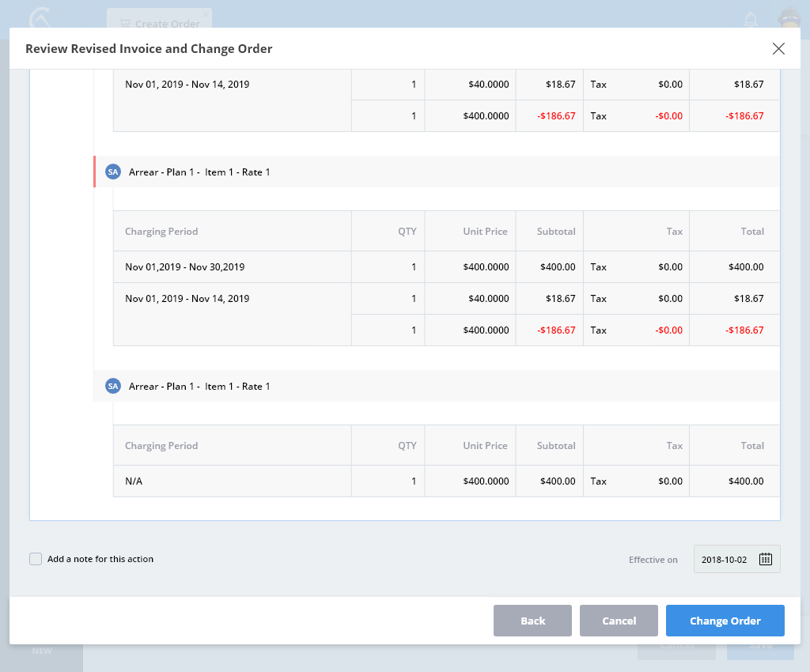Close the Create Order tab with its x icon
This screenshot has width=810, height=672.
[x=206, y=14]
